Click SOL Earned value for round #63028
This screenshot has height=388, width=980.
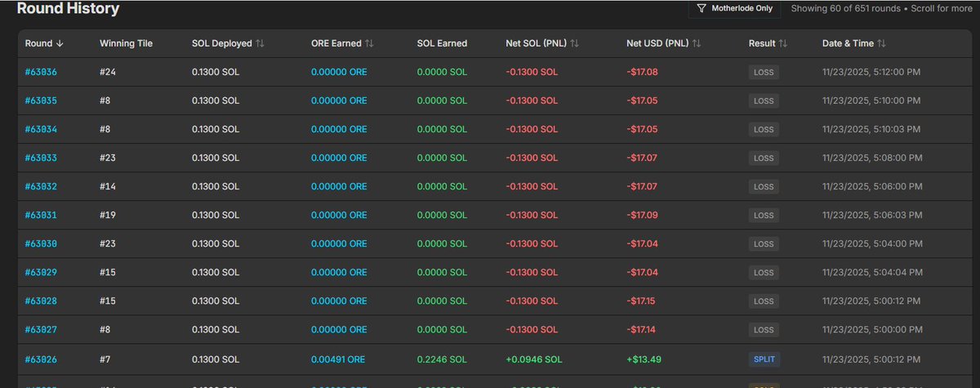[x=442, y=301]
